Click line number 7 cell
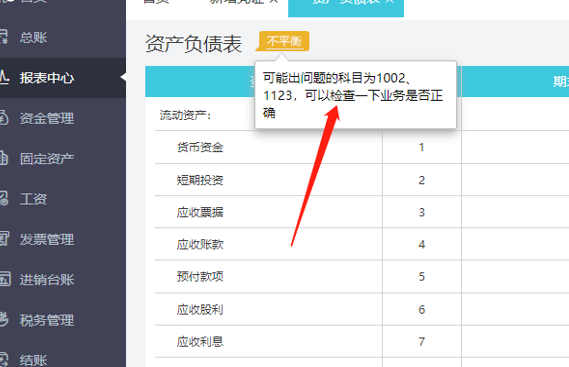The image size is (569, 367). pos(422,342)
